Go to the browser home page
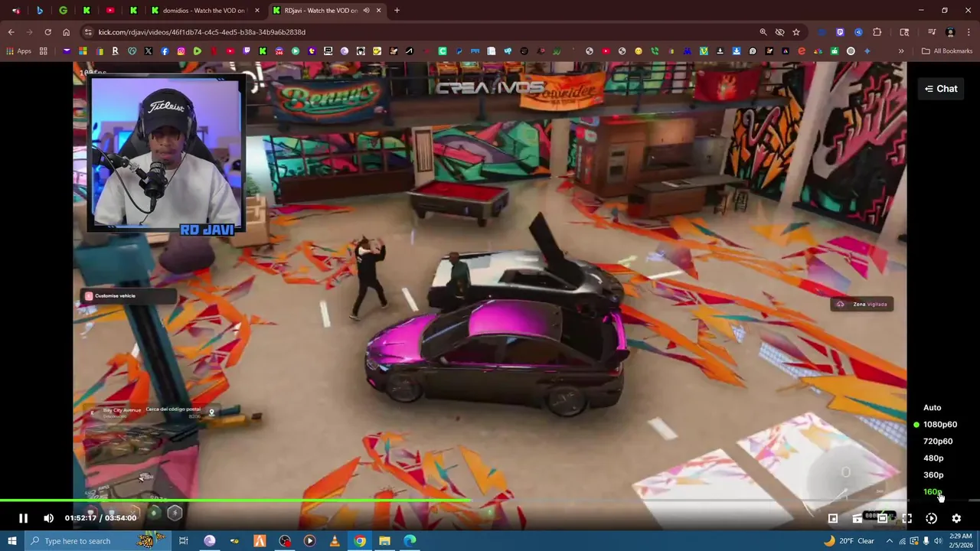 click(x=66, y=32)
